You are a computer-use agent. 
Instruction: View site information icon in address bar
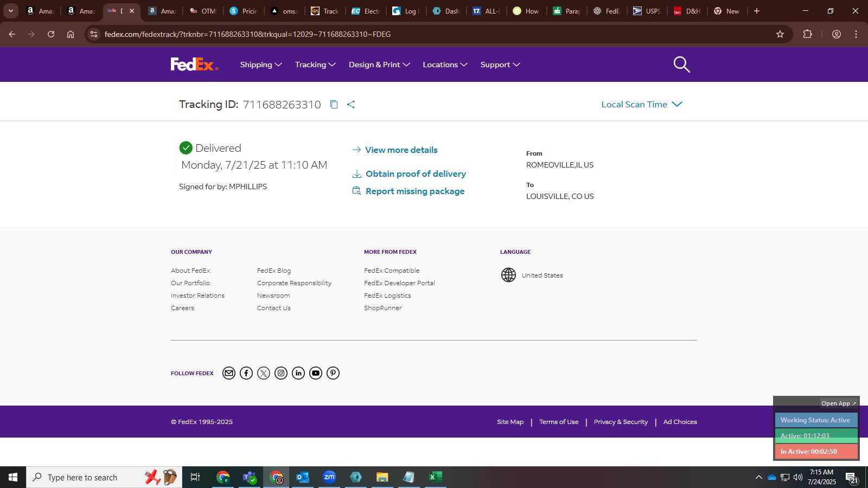94,34
